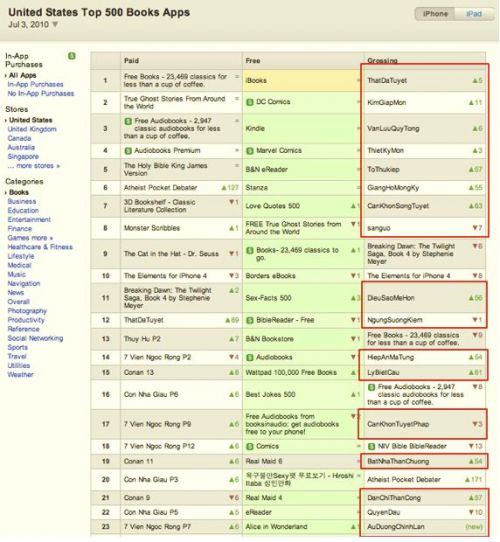Screen dimensions: 500x542
Task: Click the badge beside Books- 23,469 classics to go
Action: [250, 251]
